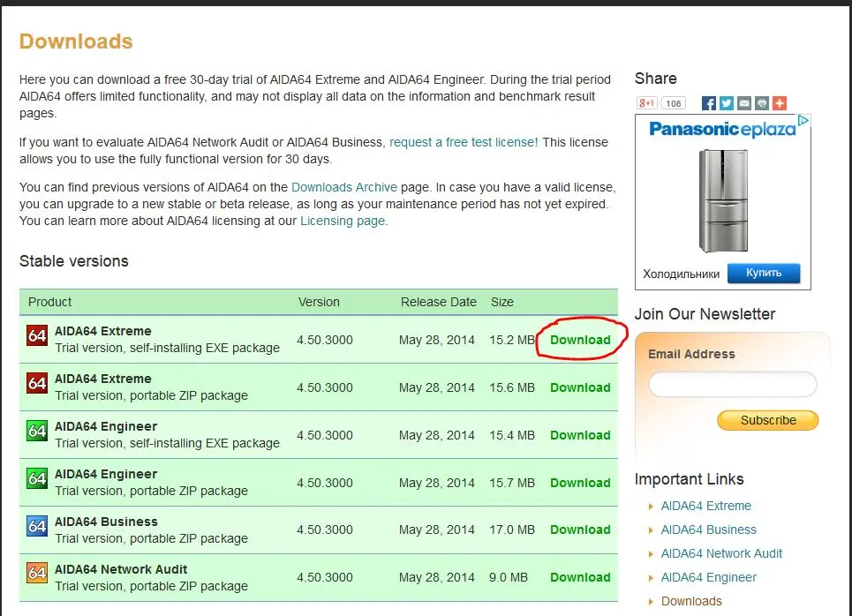
Task: Click the Size column header
Action: click(x=502, y=302)
